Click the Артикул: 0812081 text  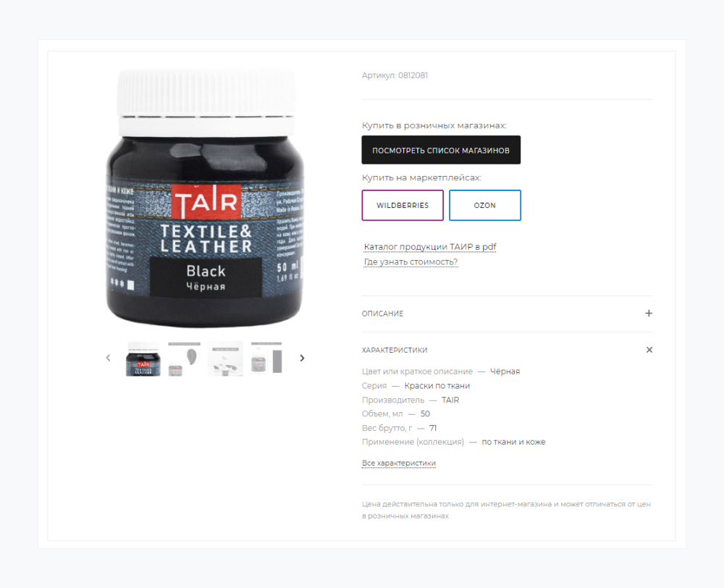coord(395,75)
